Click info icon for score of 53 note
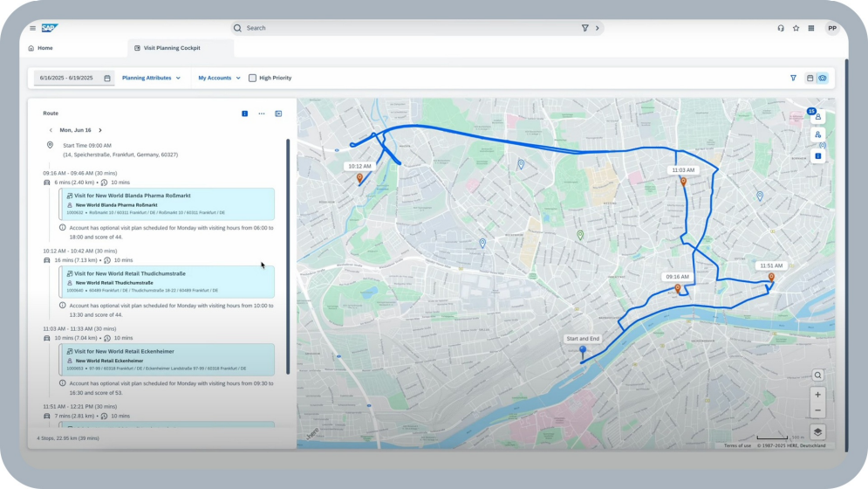This screenshot has height=489, width=868. (x=63, y=383)
